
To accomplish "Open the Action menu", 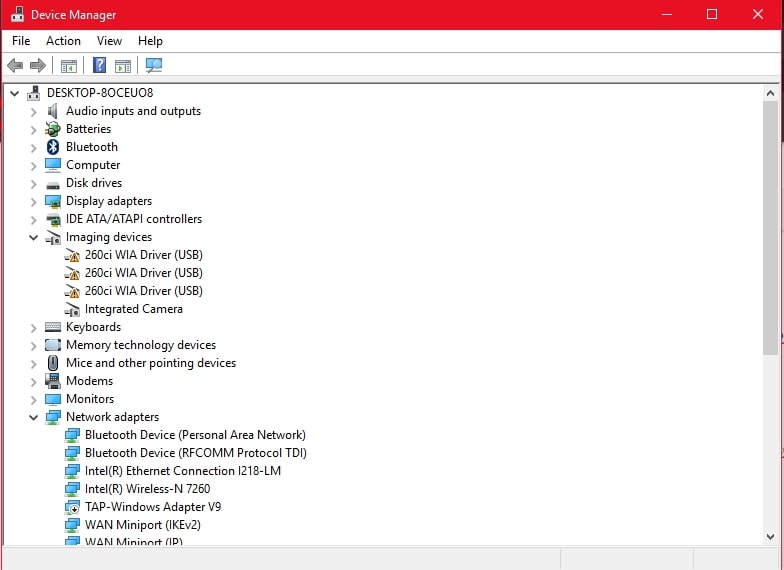I will 63,41.
